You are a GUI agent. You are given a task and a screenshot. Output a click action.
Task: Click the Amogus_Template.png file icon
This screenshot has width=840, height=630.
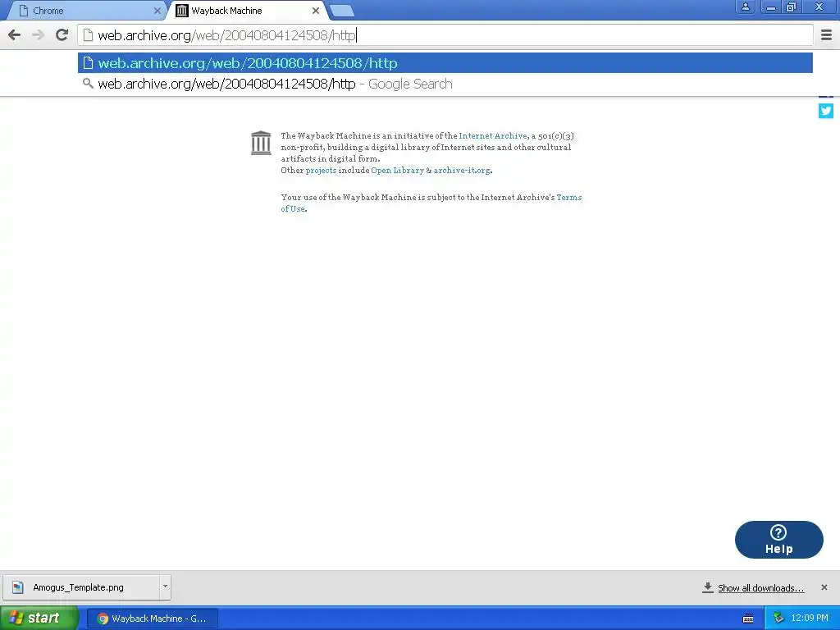[x=18, y=587]
